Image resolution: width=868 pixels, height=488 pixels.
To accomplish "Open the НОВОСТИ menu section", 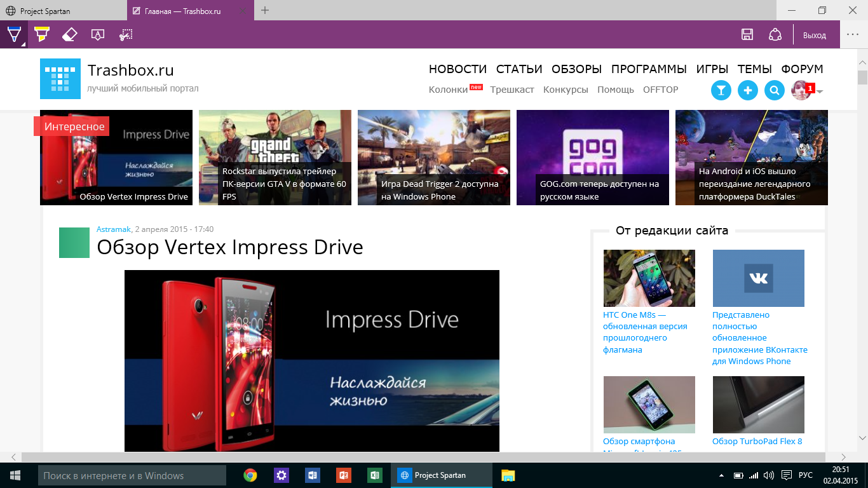I will pos(458,69).
